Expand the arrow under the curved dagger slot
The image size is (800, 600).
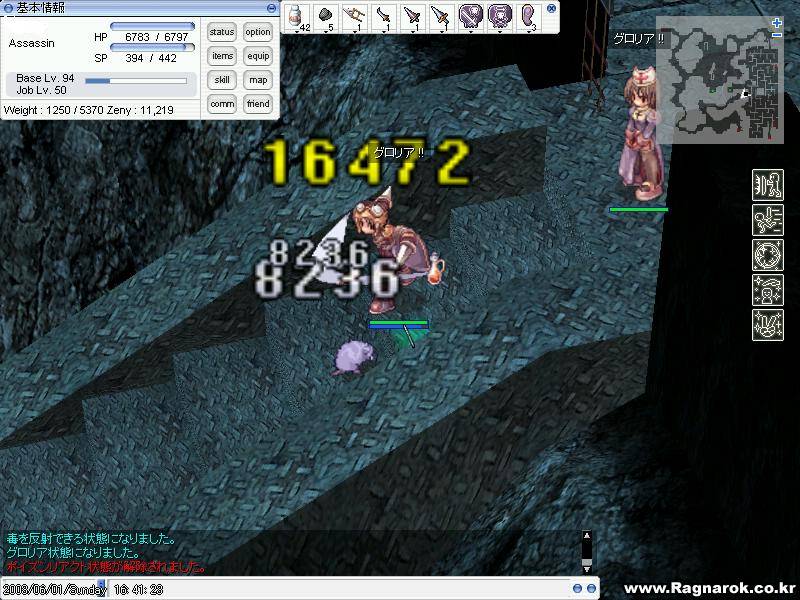click(384, 32)
